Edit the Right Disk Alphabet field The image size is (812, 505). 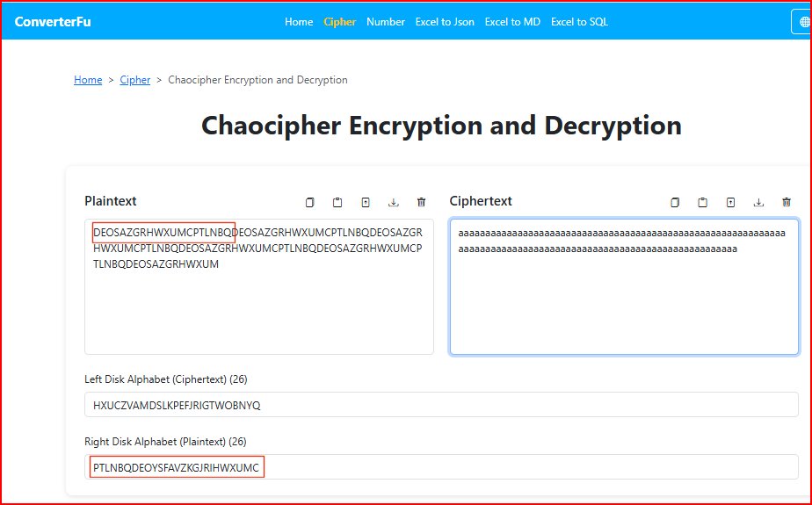coord(441,467)
